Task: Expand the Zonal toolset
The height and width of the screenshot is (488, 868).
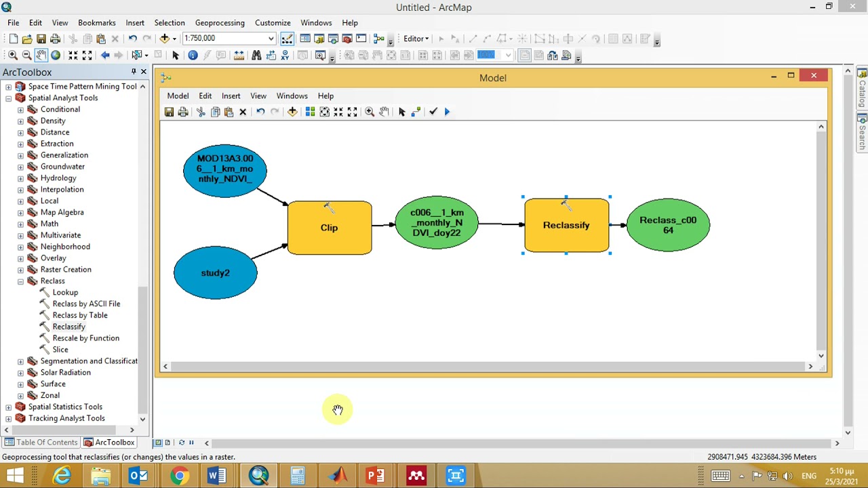Action: (20, 396)
